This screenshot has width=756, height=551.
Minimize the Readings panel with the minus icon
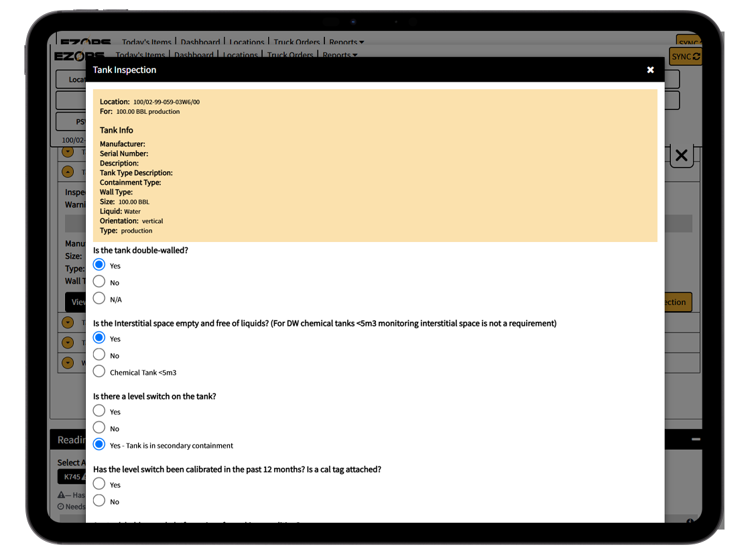tap(696, 440)
